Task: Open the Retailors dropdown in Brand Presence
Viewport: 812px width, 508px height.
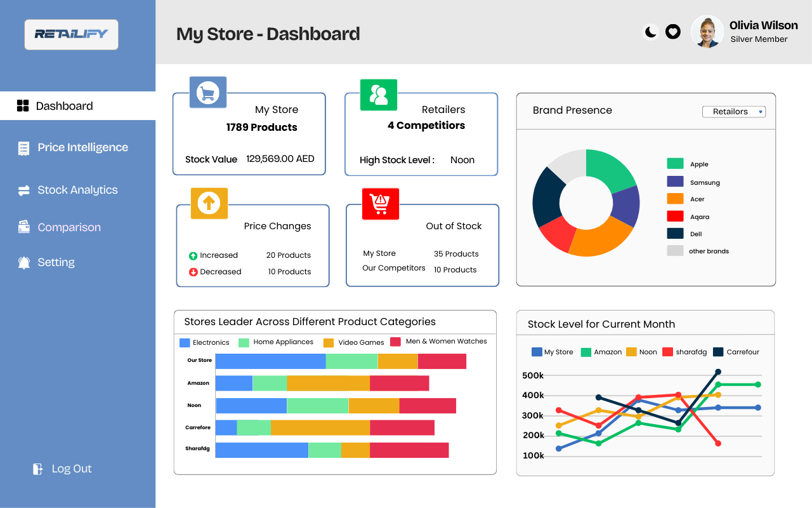Action: 734,111
